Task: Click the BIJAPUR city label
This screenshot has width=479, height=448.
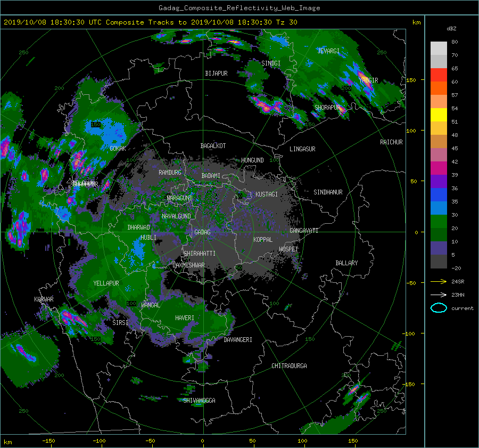Action: coord(216,74)
